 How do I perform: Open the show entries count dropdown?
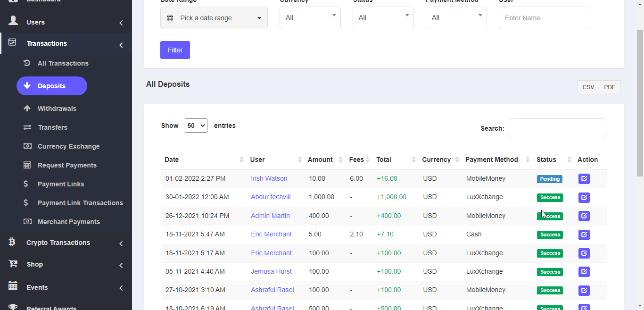pyautogui.click(x=196, y=126)
